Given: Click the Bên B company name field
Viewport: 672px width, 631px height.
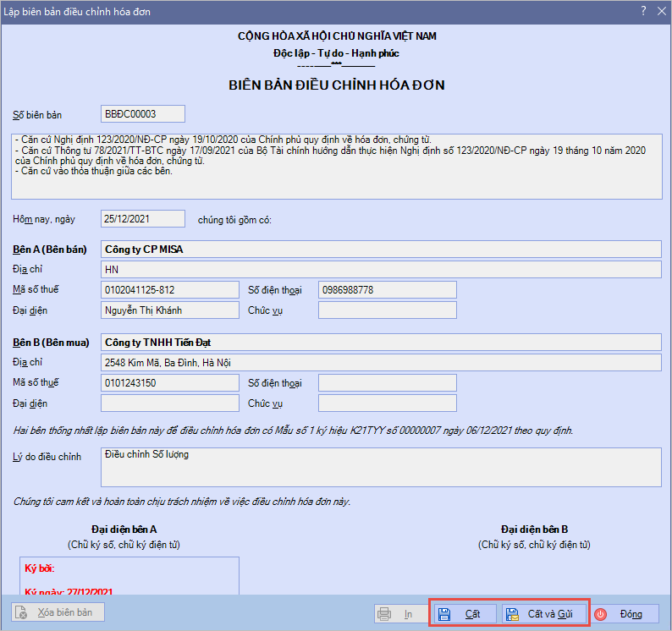Looking at the screenshot, I should 380,343.
